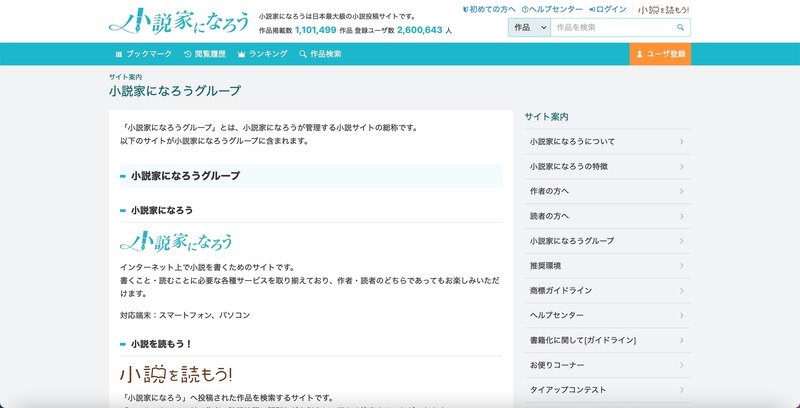The height and width of the screenshot is (408, 800).
Task: Select 商標ガイドライン from the sidebar list
Action: 607,290
